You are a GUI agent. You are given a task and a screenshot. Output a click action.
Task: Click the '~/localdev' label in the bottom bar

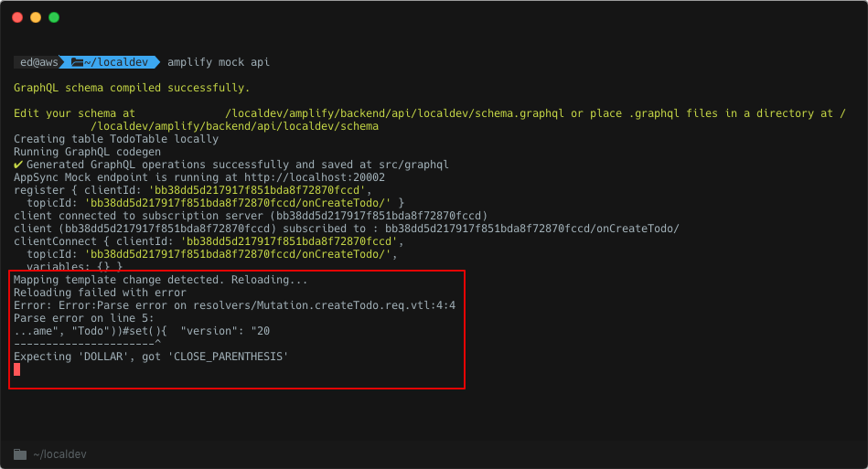pos(59,454)
